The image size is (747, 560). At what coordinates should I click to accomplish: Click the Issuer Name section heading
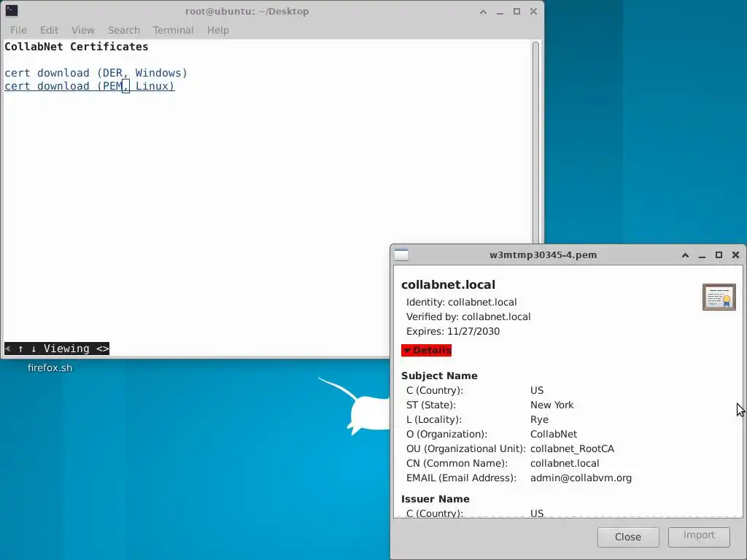(436, 499)
